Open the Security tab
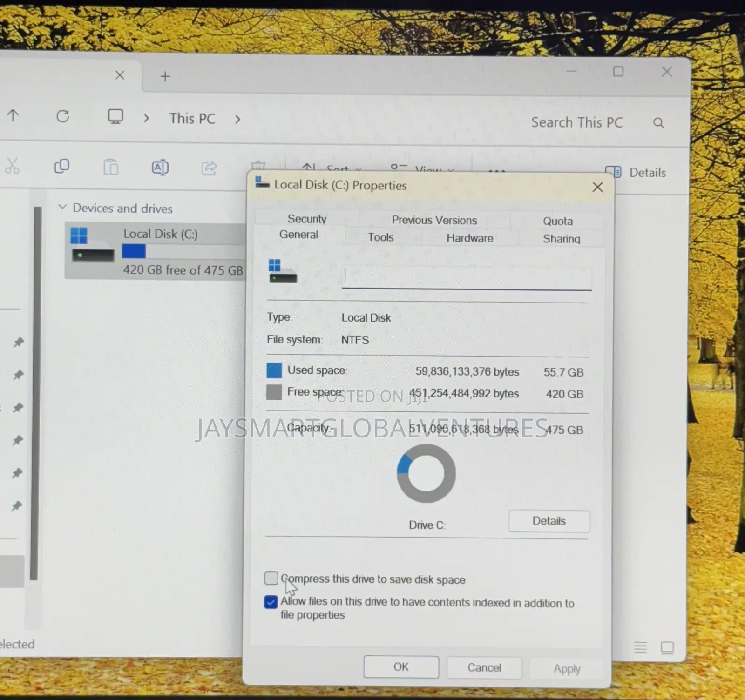This screenshot has height=700, width=745. click(x=307, y=219)
